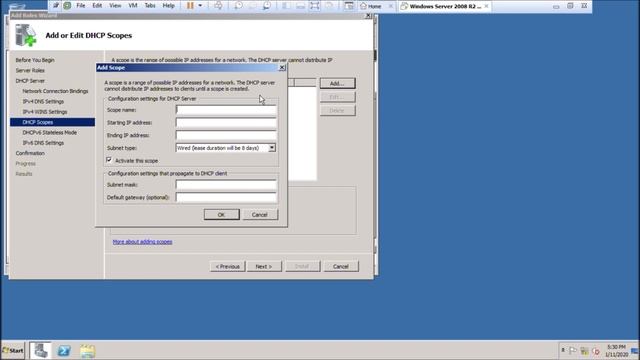The width and height of the screenshot is (640, 360).
Task: Toggle Activate this scope checkbox
Action: [x=109, y=160]
